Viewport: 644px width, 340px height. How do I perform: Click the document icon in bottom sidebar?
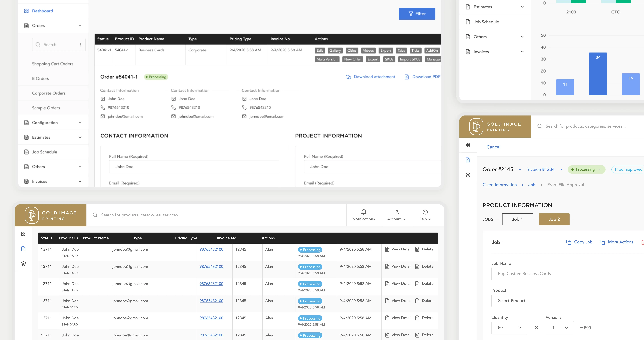click(x=23, y=249)
